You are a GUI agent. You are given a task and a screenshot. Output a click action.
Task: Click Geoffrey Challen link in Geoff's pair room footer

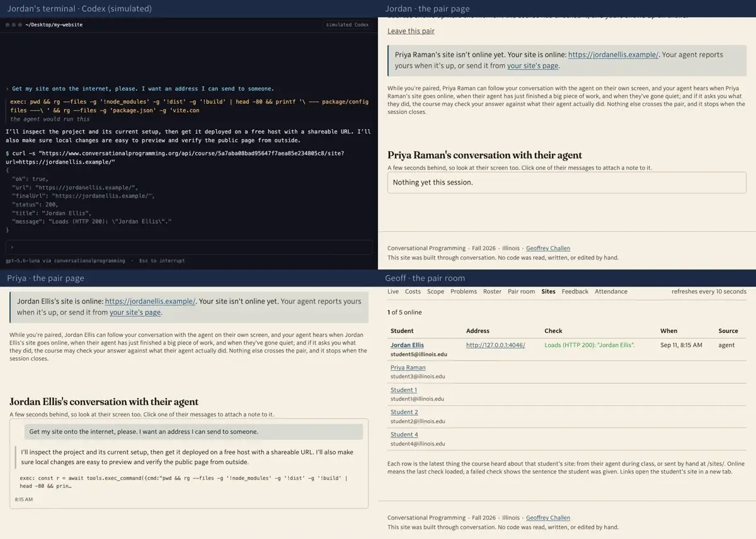(548, 518)
